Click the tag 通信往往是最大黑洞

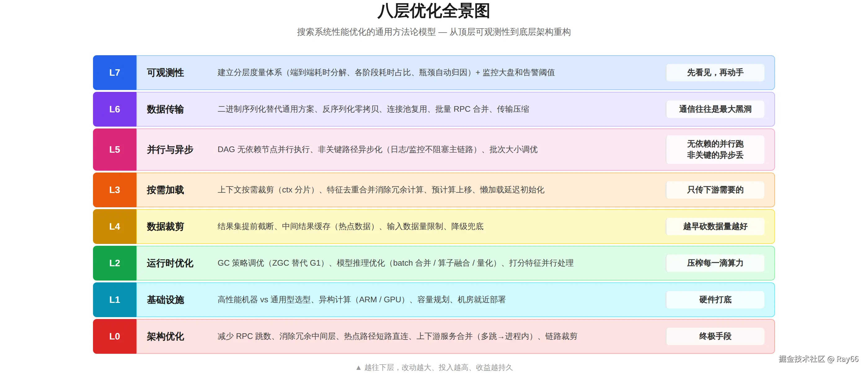pyautogui.click(x=715, y=109)
